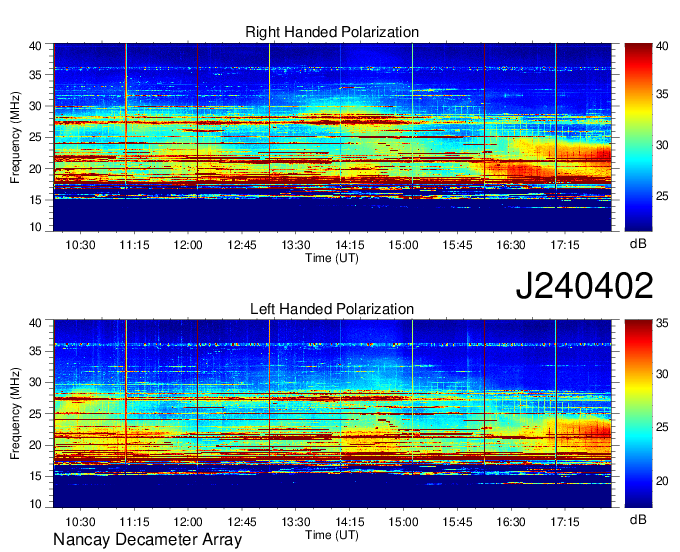Screen dimensions: 680x552
Task: Click the 15 MHz frequency tick of the left-handed plot
Action: coord(36,476)
